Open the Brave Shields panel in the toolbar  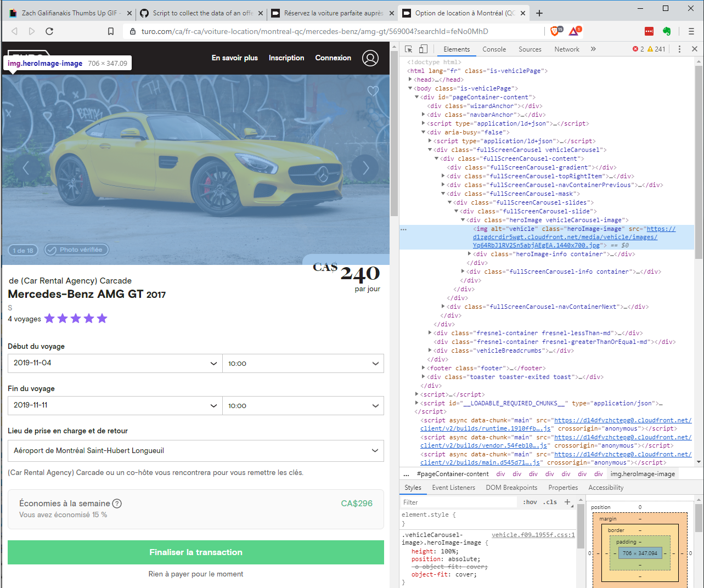click(555, 31)
